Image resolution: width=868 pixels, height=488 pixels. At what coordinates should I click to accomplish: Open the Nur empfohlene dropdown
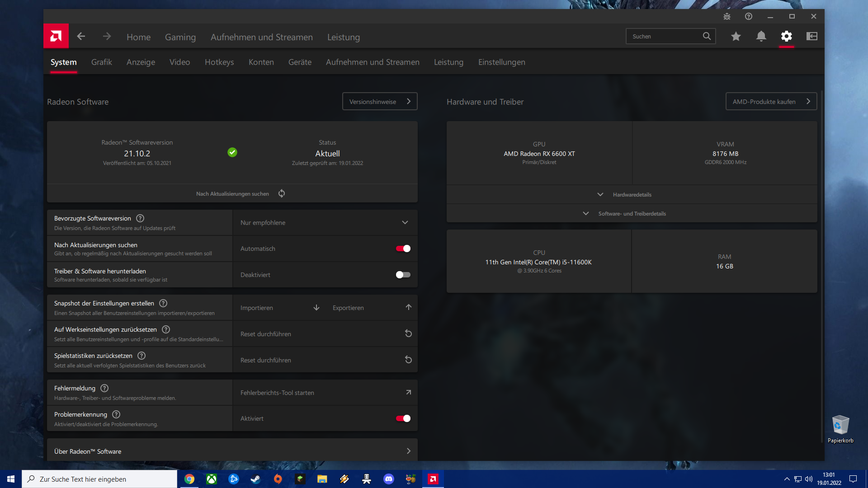pos(325,222)
